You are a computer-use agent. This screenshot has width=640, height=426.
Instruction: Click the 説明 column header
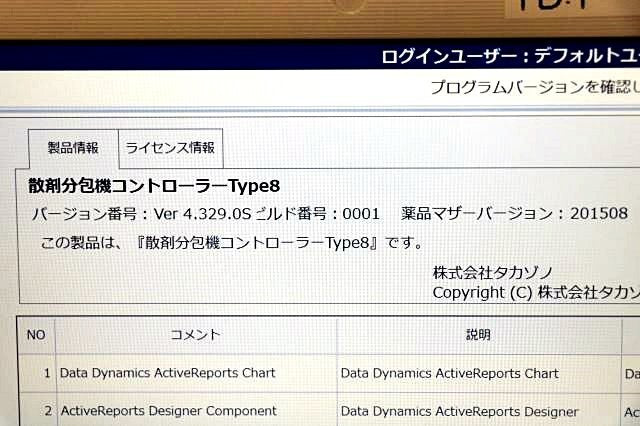[478, 335]
